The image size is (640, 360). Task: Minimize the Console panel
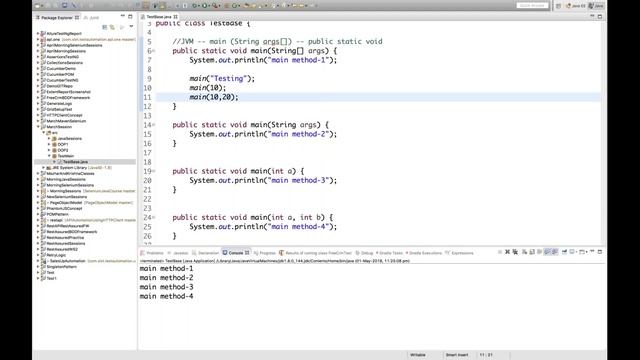[592, 251]
